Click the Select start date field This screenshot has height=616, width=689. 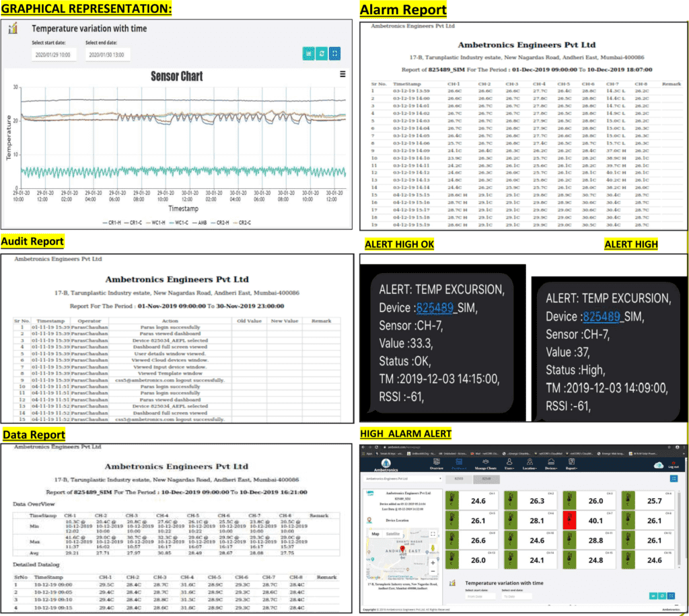point(55,54)
